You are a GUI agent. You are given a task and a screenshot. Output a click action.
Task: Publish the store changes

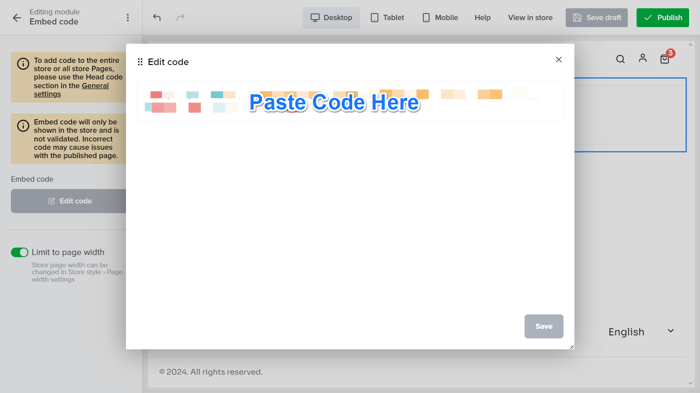coord(662,18)
